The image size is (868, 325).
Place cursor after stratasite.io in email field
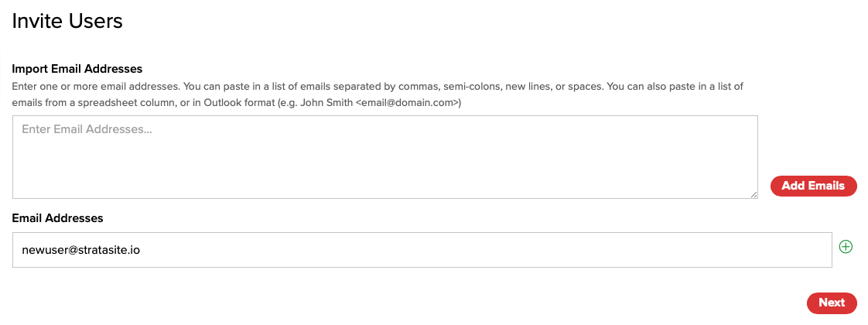click(x=141, y=250)
